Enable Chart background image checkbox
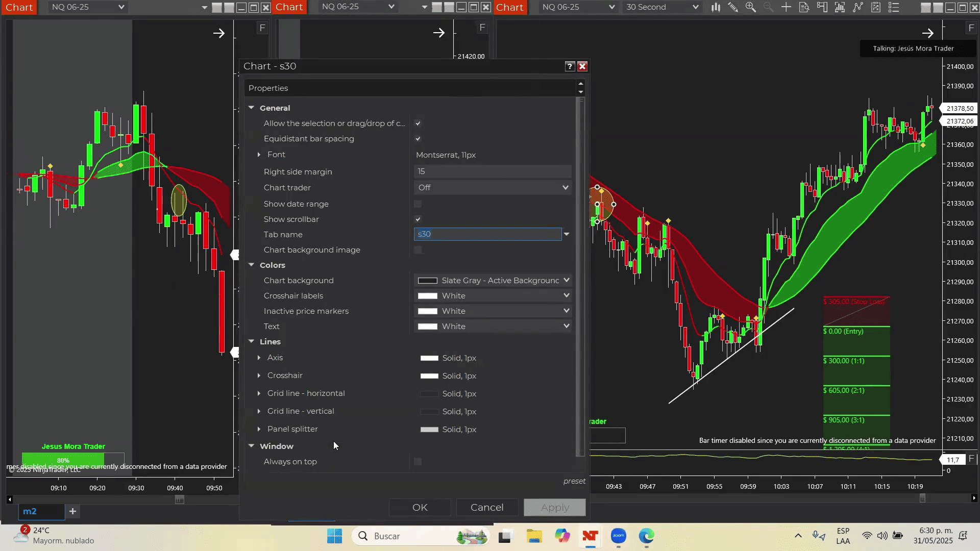The height and width of the screenshot is (551, 980). 418,250
